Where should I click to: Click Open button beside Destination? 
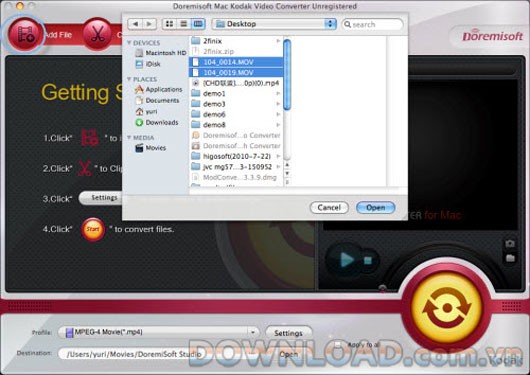coord(288,354)
